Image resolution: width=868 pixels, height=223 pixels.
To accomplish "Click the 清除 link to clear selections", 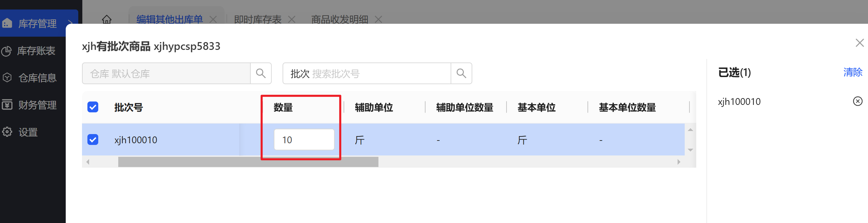I will (853, 72).
